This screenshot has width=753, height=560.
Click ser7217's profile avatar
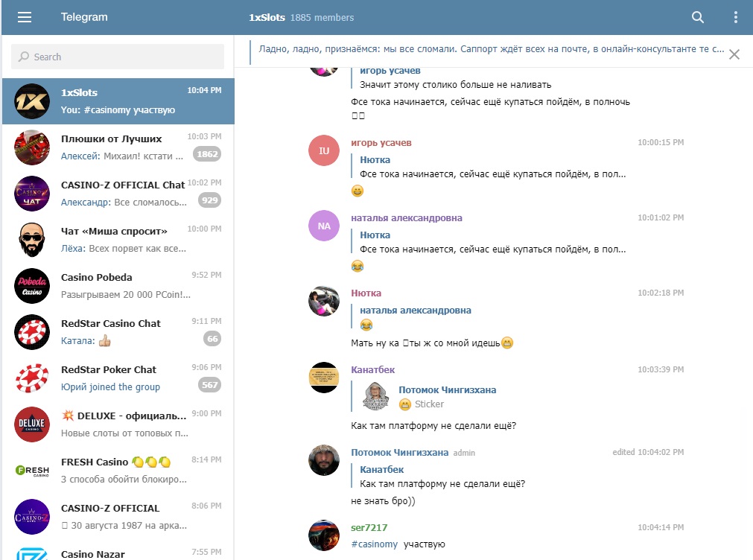[324, 535]
